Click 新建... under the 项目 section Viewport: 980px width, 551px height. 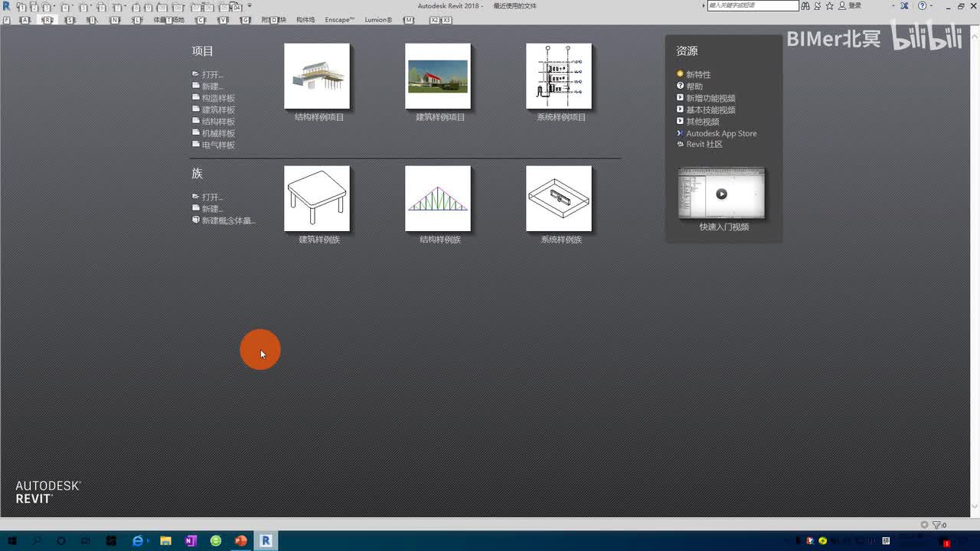click(x=207, y=86)
